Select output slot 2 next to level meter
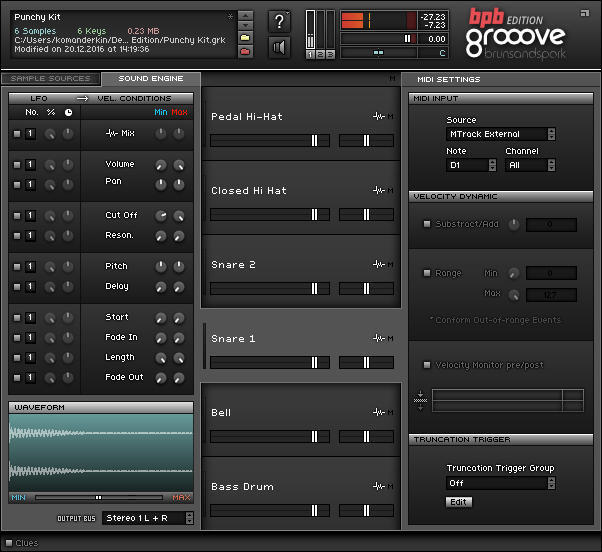The width and height of the screenshot is (602, 552). 320,55
